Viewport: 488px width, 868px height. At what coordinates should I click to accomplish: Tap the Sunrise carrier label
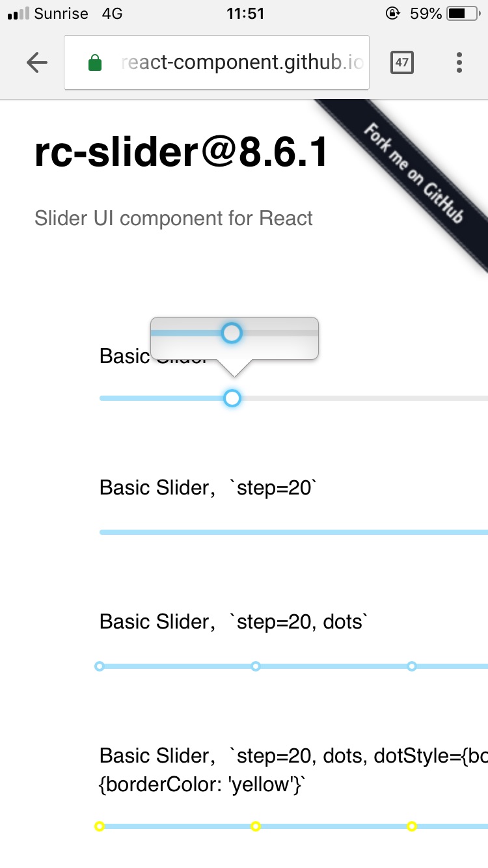62,13
